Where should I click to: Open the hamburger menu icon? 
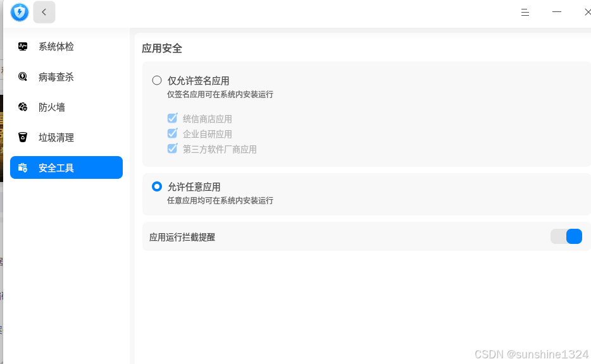pyautogui.click(x=525, y=12)
